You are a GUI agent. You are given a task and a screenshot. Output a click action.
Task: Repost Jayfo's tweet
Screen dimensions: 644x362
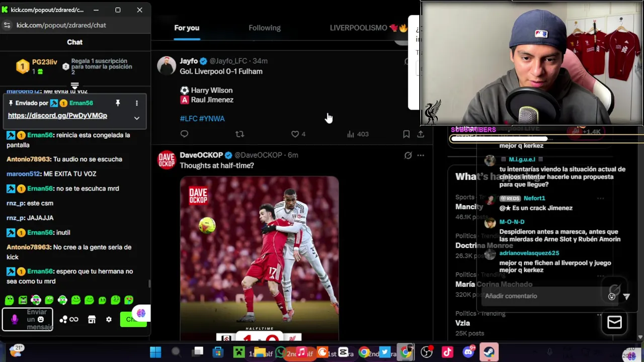[x=239, y=134]
